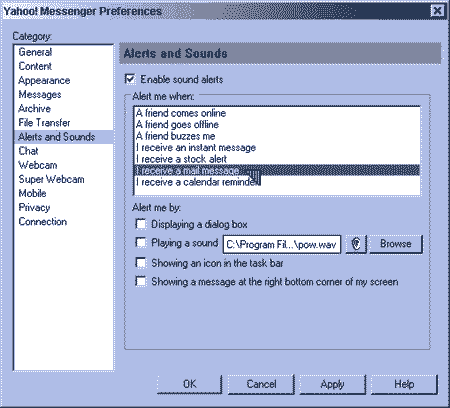Select 'I receive a mail message' alert
450x408 pixels.
[x=277, y=170]
